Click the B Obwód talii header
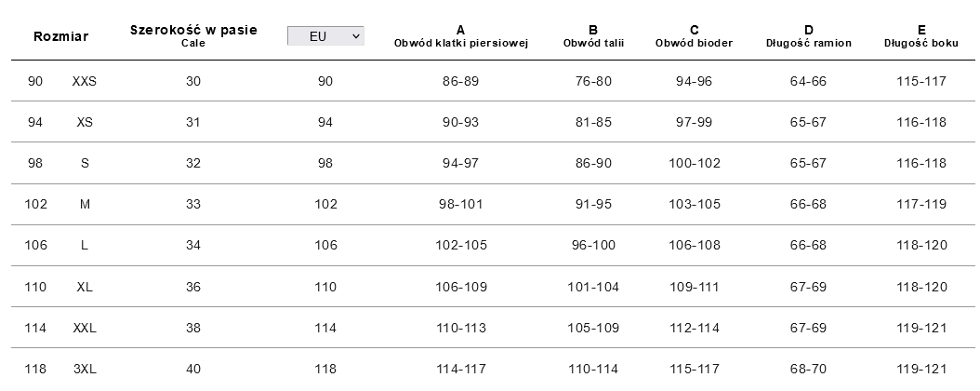Image resolution: width=980 pixels, height=391 pixels. coord(593,36)
